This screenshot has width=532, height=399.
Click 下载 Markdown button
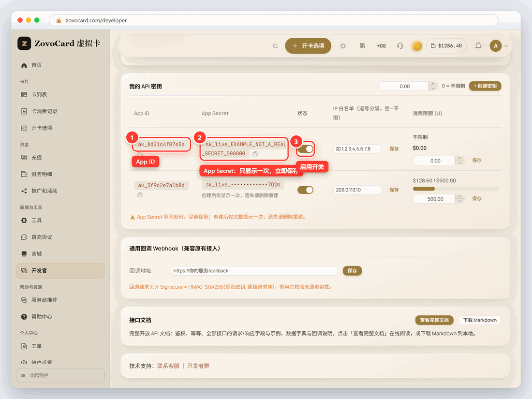[479, 320]
